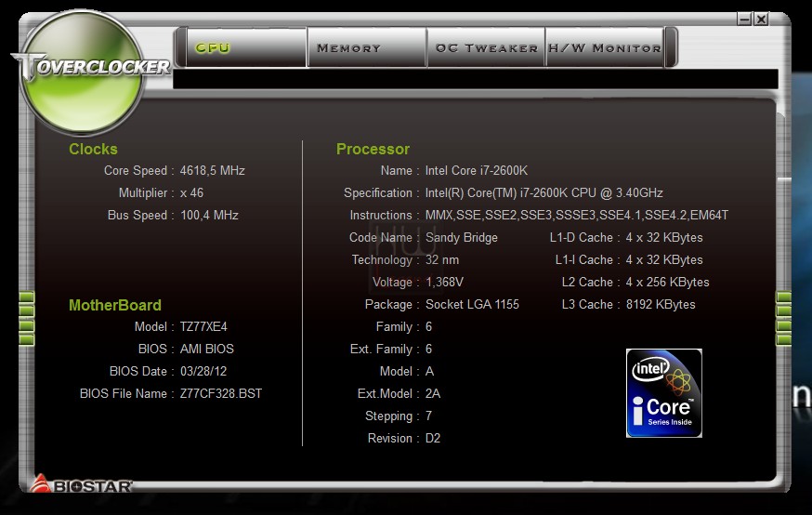
Task: Select the Instructions list MMX,SSE…
Action: [577, 215]
